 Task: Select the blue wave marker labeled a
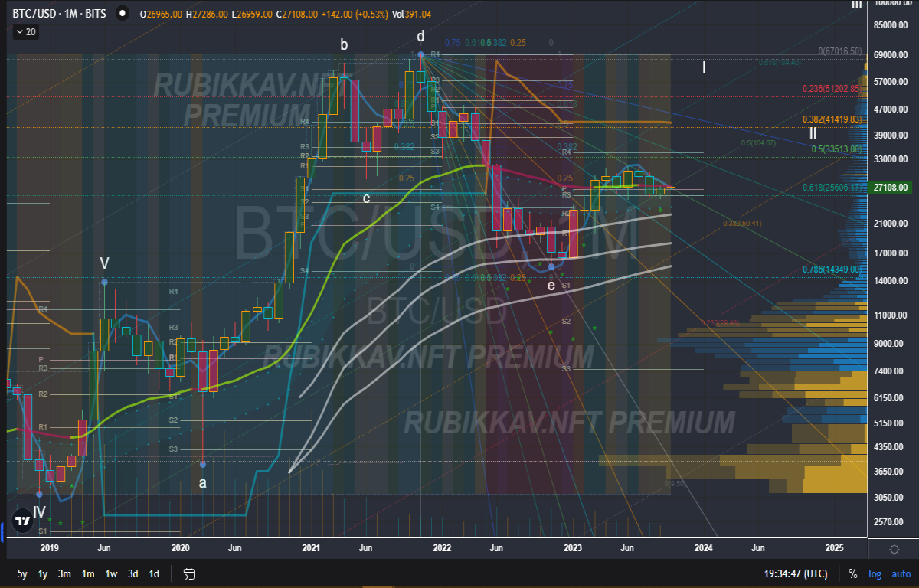click(202, 464)
